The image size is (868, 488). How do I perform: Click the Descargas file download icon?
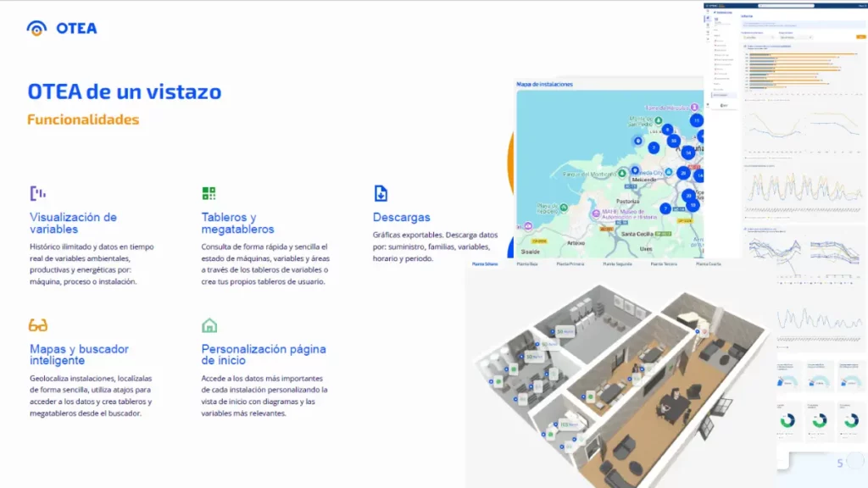[x=381, y=193]
